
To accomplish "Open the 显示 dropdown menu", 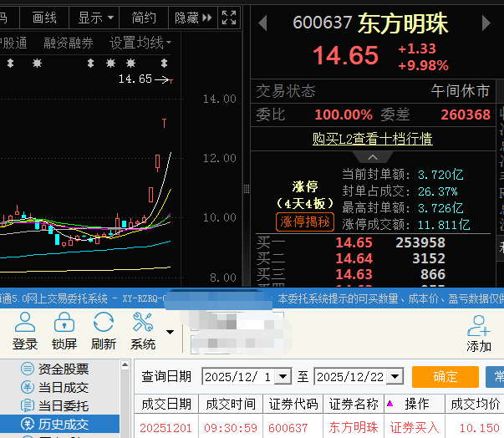I will (x=94, y=18).
